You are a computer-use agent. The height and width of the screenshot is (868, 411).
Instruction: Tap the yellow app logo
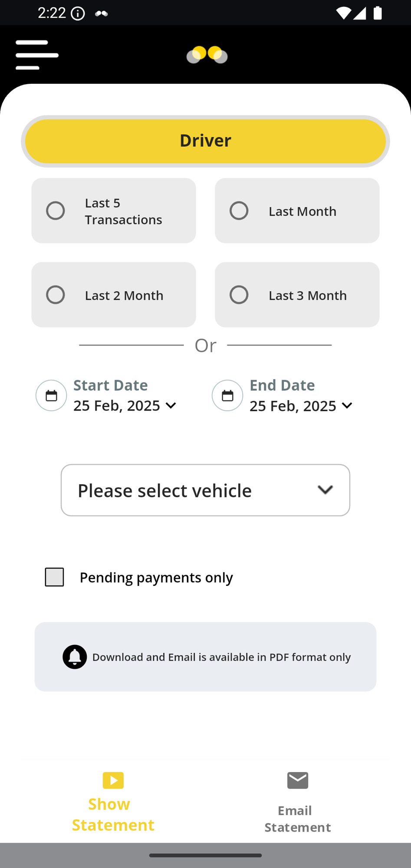[207, 55]
